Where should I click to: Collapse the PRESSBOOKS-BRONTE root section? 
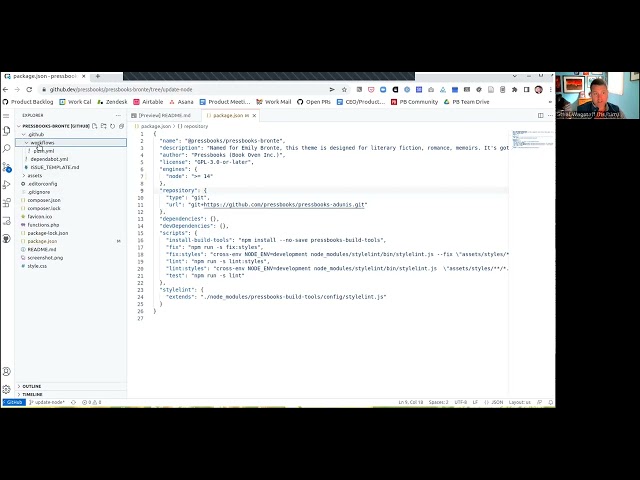[x=53, y=126]
